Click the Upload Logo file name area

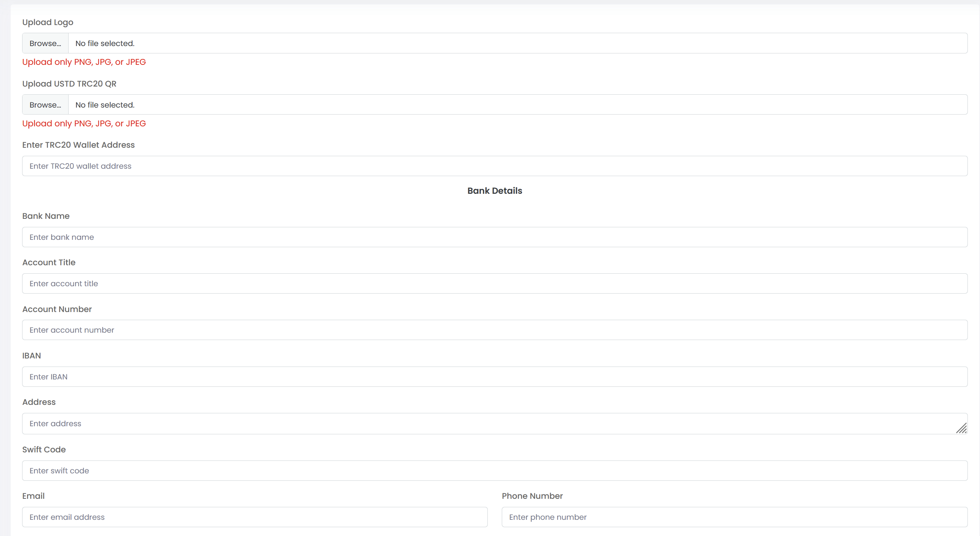[x=517, y=43]
